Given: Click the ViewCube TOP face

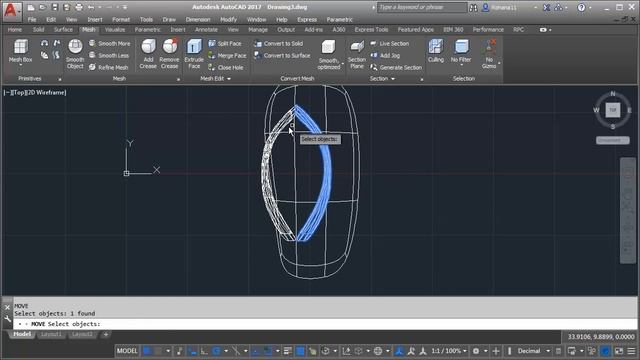Looking at the screenshot, I should [x=613, y=110].
